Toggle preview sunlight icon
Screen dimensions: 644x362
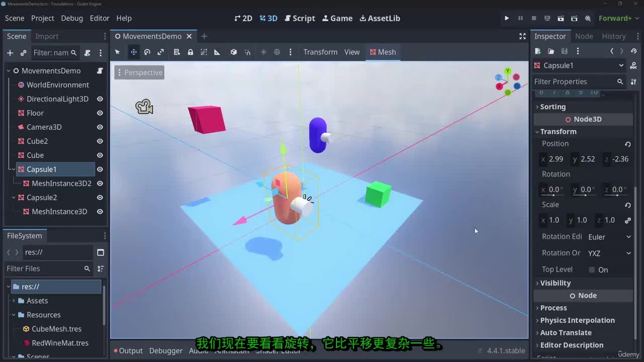click(263, 52)
